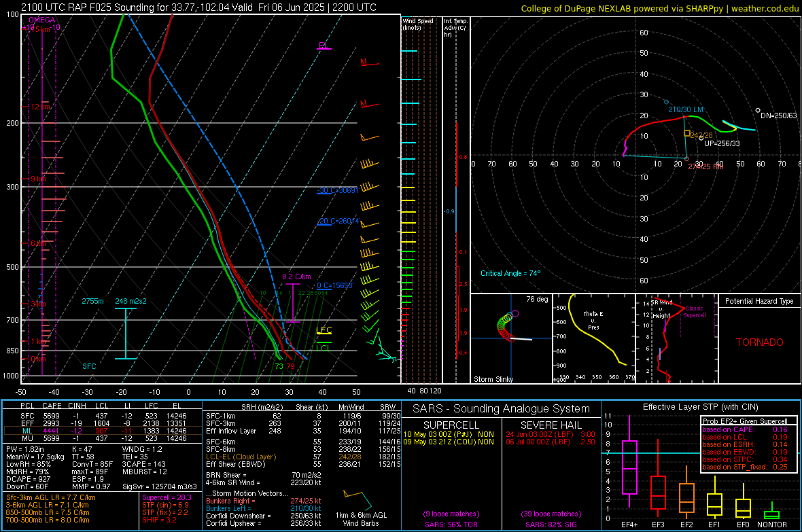Viewport: 802px width, 532px height.
Task: Click the Bunkers Left = 210/30 kt line
Action: pyautogui.click(x=264, y=508)
